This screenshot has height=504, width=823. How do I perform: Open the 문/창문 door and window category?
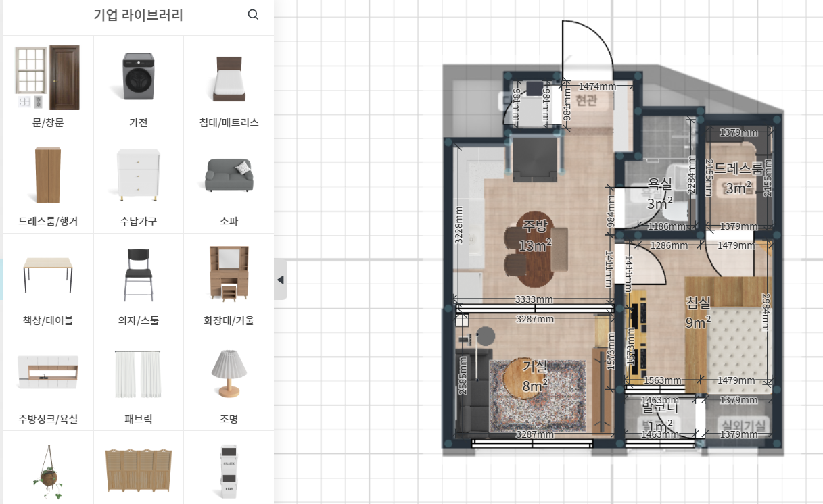tap(48, 85)
